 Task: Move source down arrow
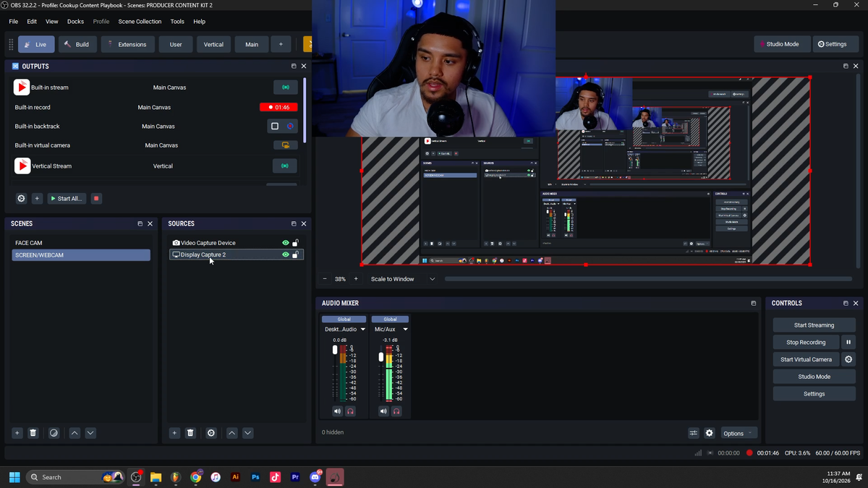247,433
